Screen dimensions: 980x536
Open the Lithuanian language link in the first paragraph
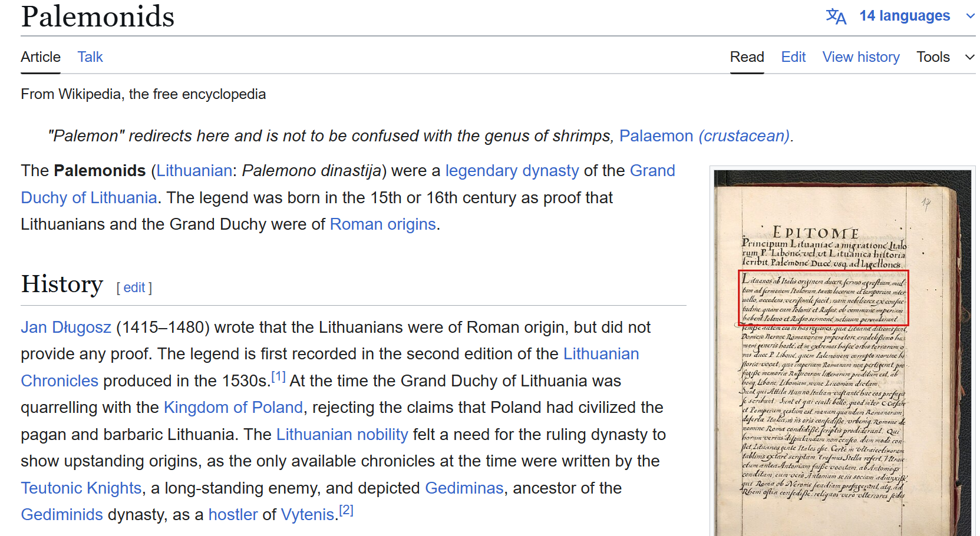194,171
